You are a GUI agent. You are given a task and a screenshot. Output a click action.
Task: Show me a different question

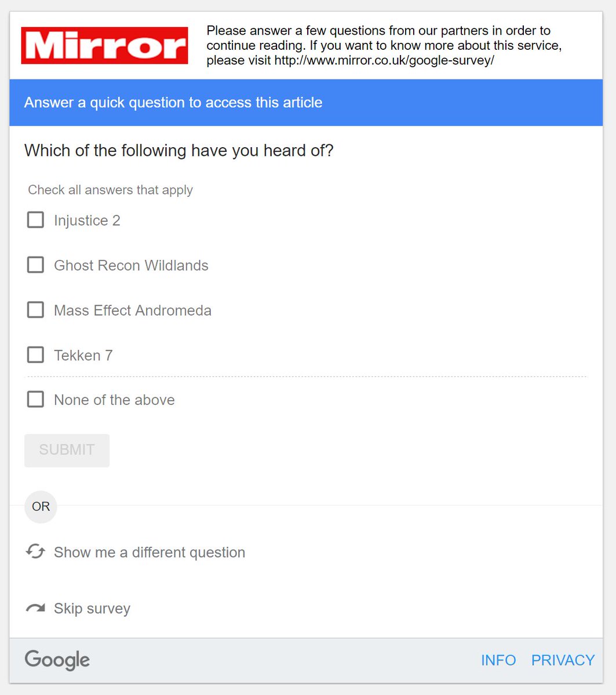point(150,553)
